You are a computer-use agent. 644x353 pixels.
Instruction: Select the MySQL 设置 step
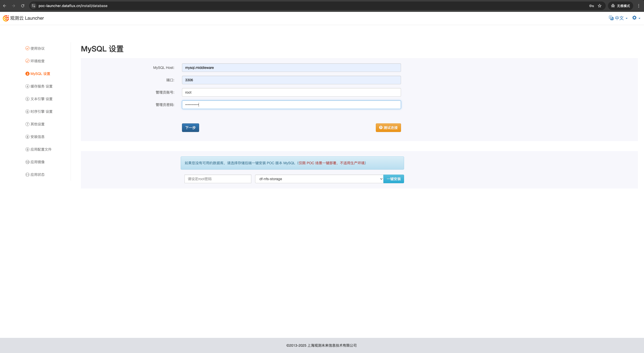click(38, 74)
